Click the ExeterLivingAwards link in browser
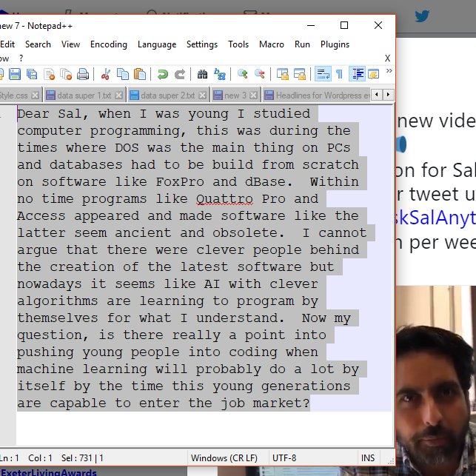Screen dimensions: 476x476 coord(49,472)
